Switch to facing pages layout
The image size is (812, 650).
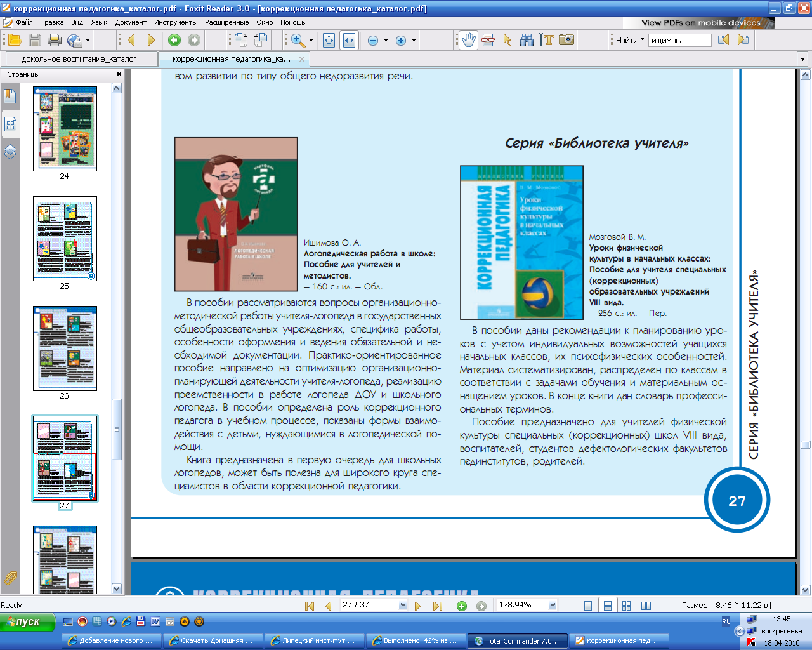click(646, 606)
